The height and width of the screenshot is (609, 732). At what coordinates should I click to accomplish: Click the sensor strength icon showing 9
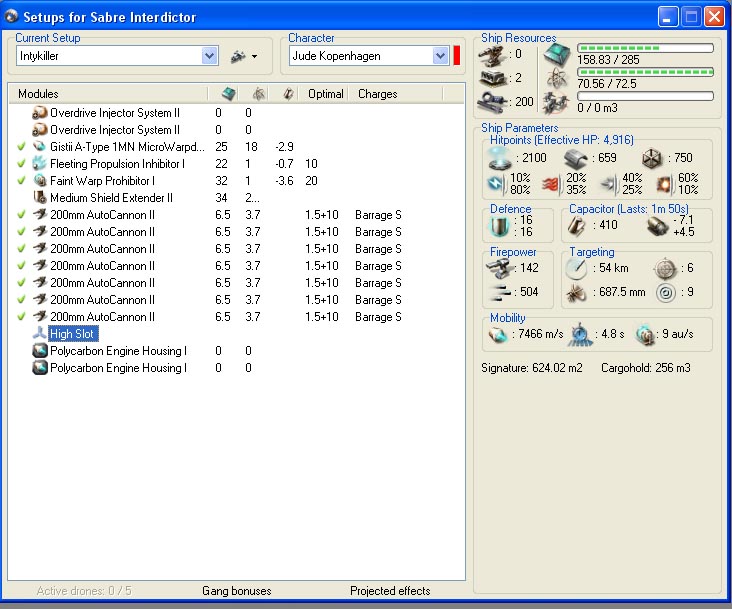tap(666, 293)
